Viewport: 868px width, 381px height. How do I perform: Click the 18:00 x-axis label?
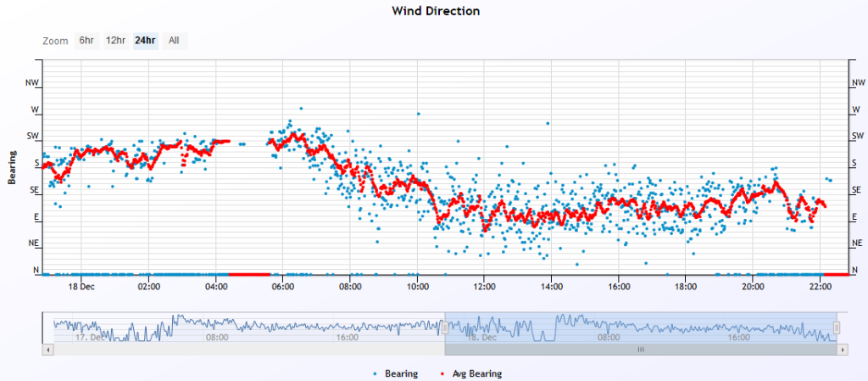pos(685,286)
